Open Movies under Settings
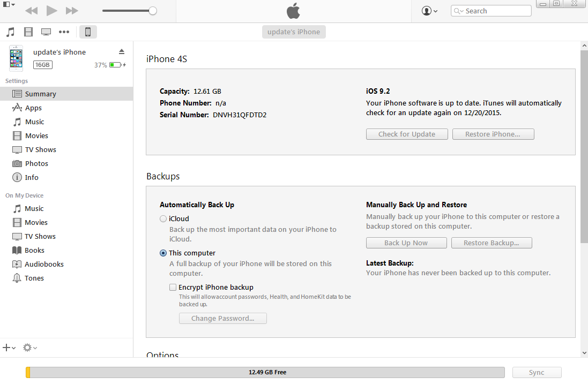Viewport: 588px width, 385px height. pyautogui.click(x=66, y=135)
